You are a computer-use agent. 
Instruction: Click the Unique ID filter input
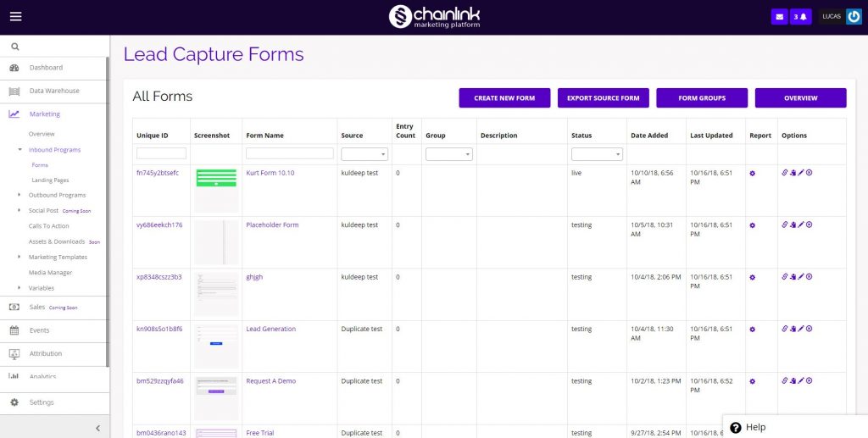(161, 153)
